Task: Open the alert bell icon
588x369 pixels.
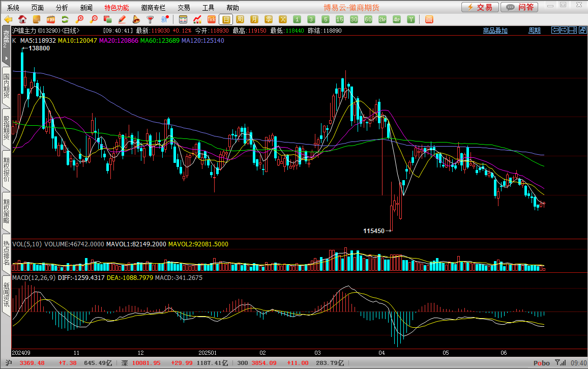Action: tap(136, 19)
